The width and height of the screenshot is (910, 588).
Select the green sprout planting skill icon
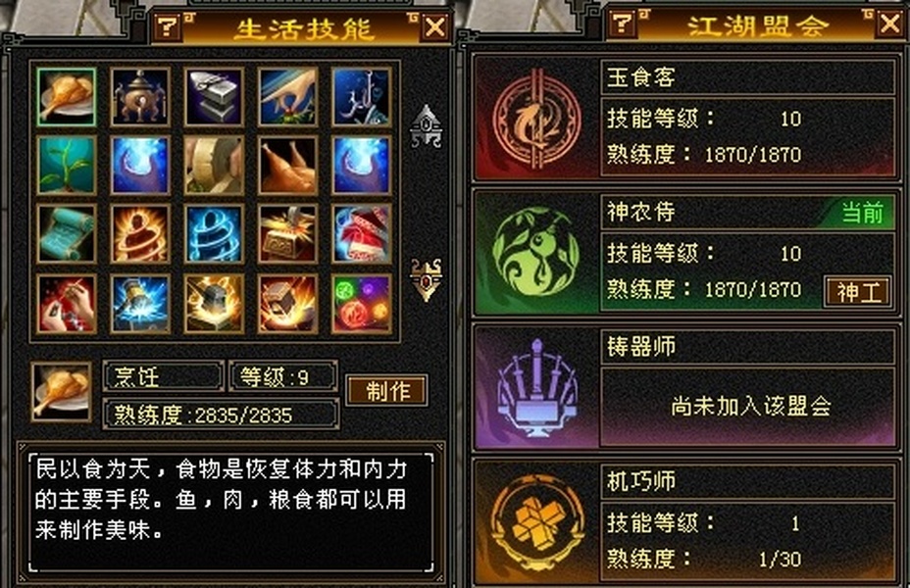[66, 166]
